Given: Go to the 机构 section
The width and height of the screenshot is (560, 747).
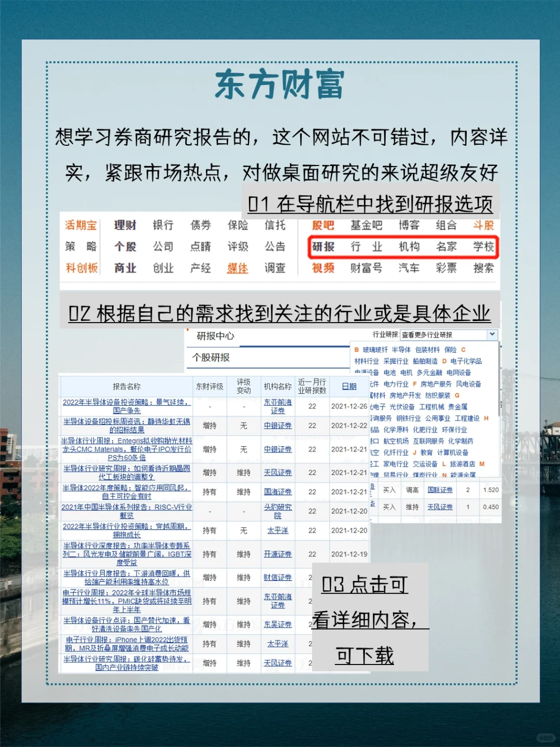Looking at the screenshot, I should (x=409, y=247).
